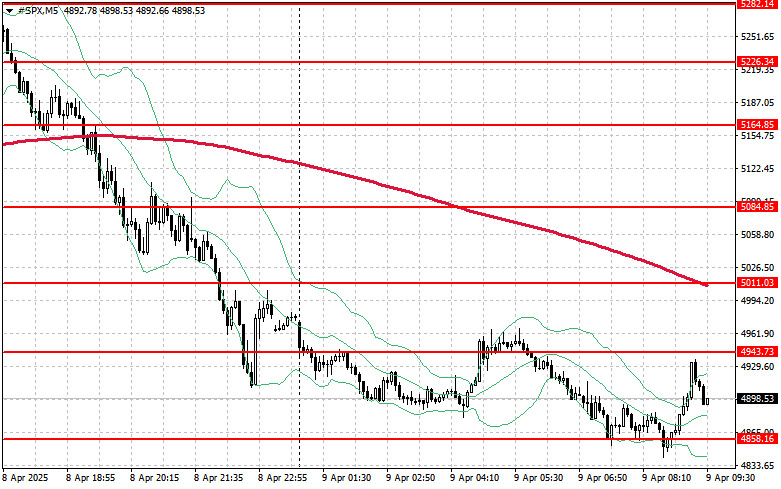Image resolution: width=781 pixels, height=489 pixels.
Task: Click the #SPX,M5 chart title text
Action: [38, 10]
